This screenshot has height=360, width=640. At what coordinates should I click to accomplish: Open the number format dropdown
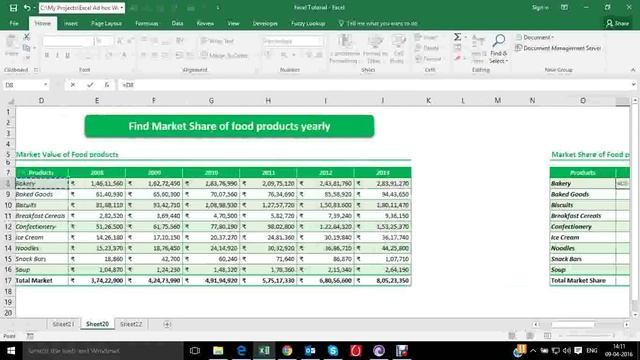pos(292,41)
